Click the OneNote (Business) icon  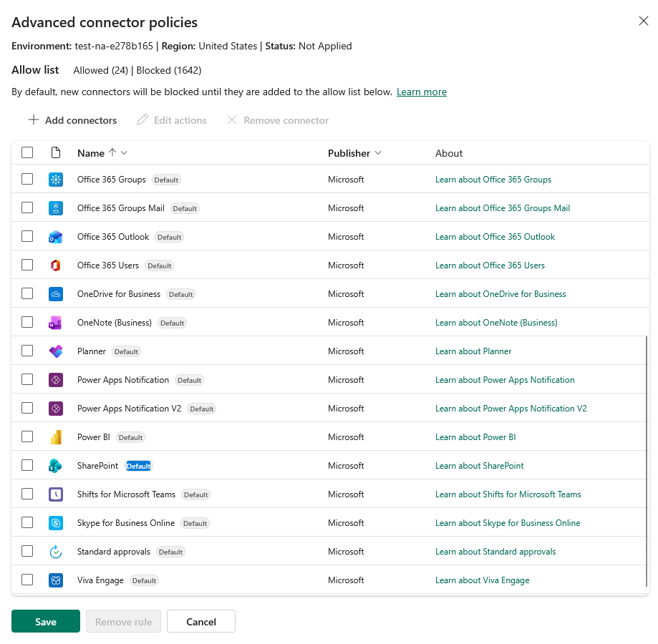(56, 323)
